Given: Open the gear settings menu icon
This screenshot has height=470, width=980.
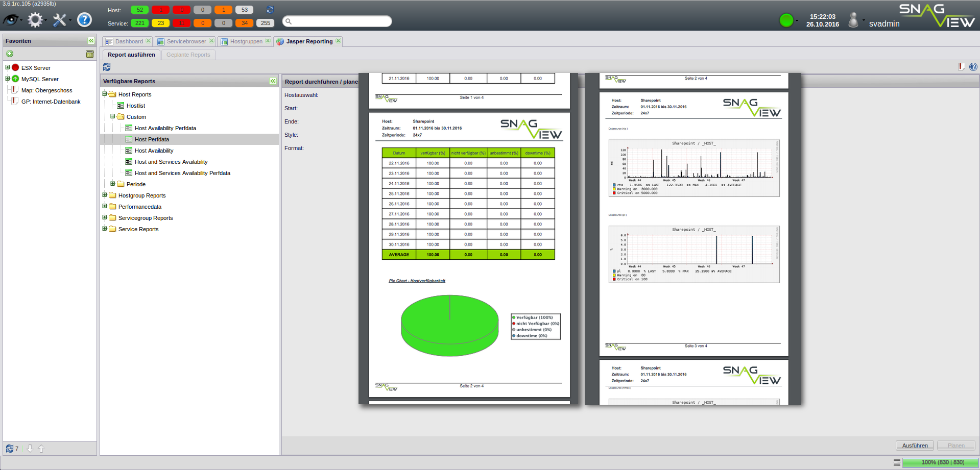Looking at the screenshot, I should 35,20.
